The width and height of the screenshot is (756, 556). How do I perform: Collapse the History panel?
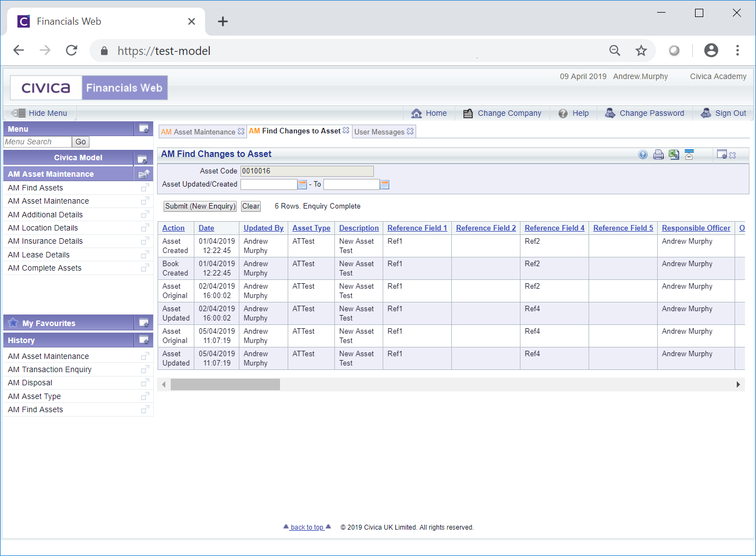(144, 340)
